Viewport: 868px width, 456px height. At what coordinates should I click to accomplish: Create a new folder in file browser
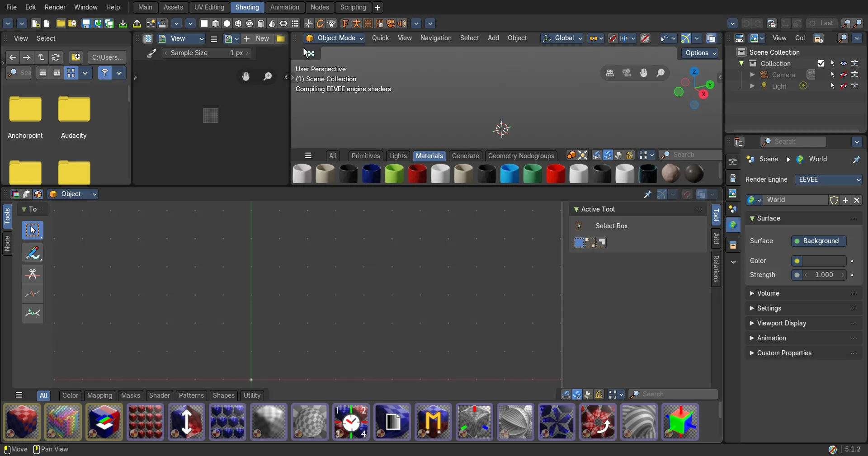(76, 57)
